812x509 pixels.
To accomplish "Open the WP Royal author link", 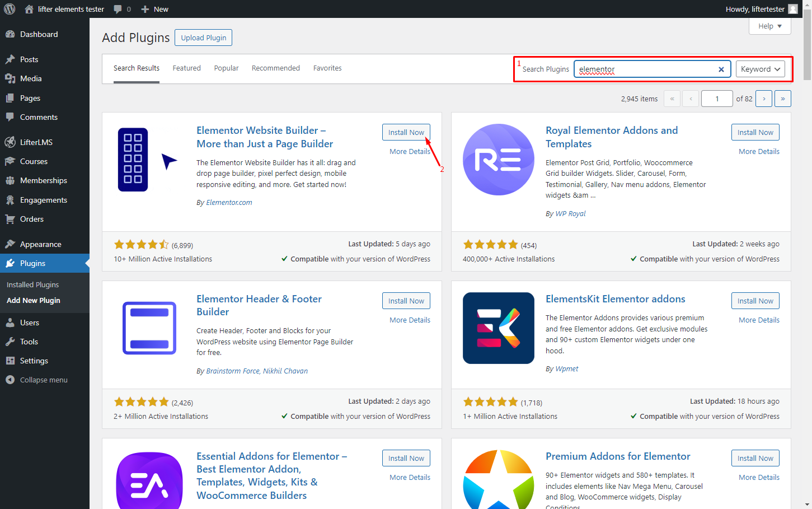I will tap(570, 214).
